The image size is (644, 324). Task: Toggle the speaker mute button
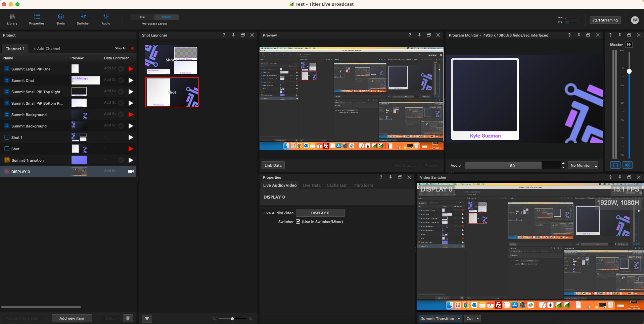coord(627,165)
